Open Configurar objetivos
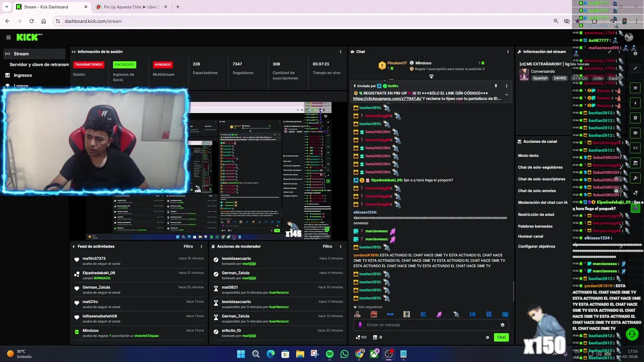The height and width of the screenshot is (362, 644). point(536,246)
